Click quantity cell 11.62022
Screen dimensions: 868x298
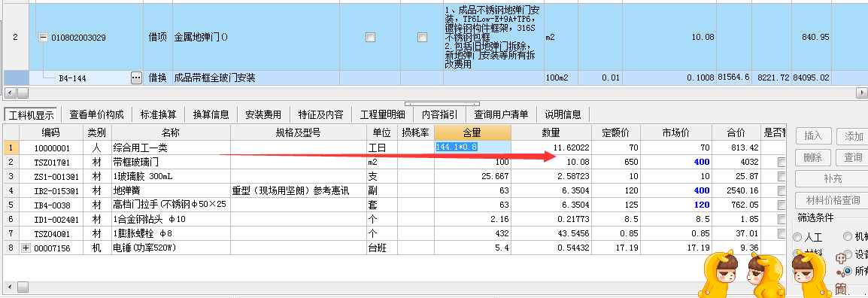[551, 148]
